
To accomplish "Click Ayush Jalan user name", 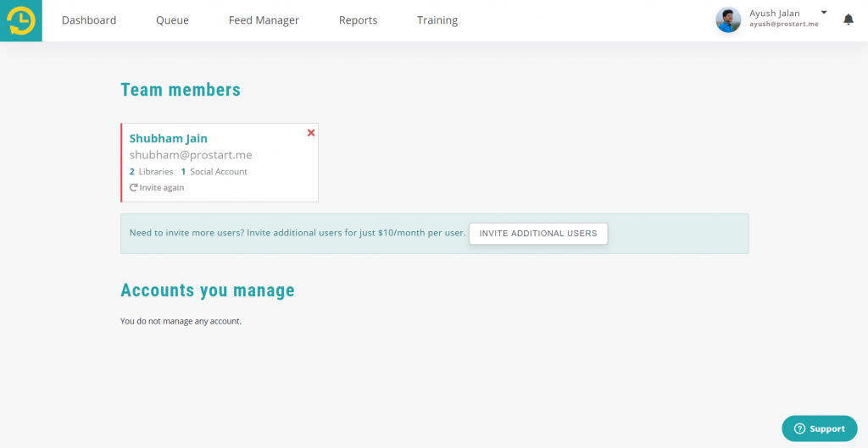I will pyautogui.click(x=775, y=14).
